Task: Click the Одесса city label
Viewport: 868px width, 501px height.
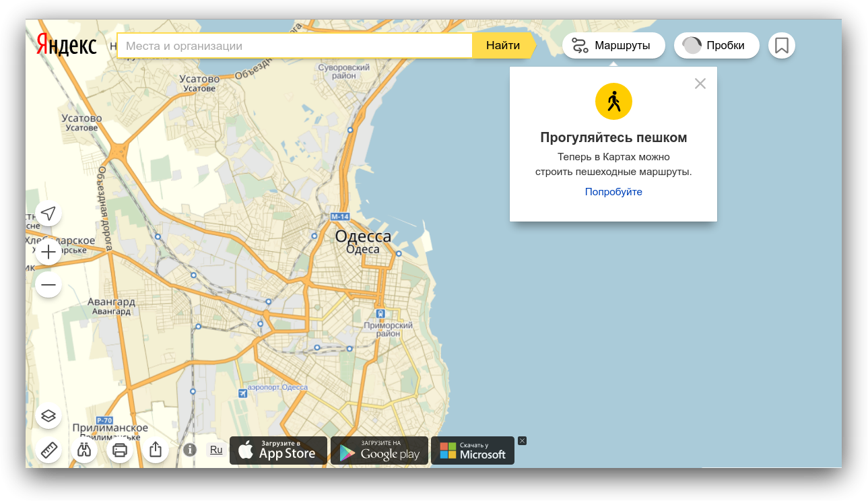Action: [x=363, y=236]
